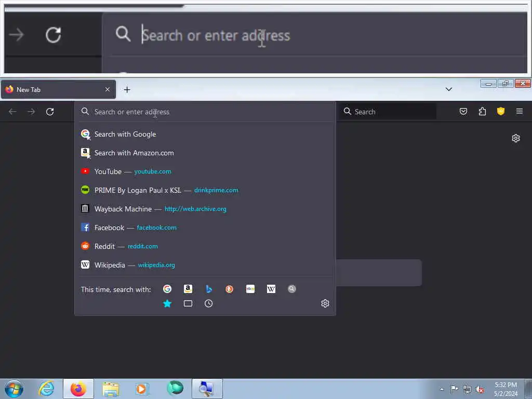Go back using the back arrow

coord(12,112)
